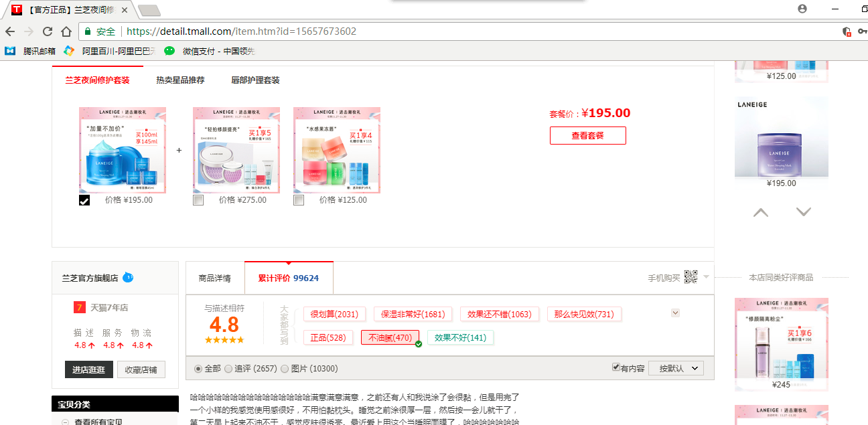
Task: Filter reviews by 效果不好(141) tag
Action: tap(461, 338)
